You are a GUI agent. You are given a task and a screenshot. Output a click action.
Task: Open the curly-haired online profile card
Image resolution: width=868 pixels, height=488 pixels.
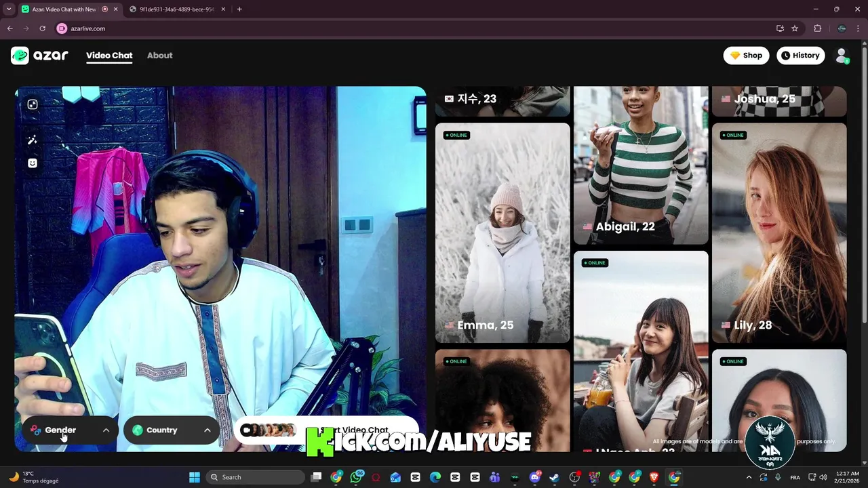(x=502, y=400)
